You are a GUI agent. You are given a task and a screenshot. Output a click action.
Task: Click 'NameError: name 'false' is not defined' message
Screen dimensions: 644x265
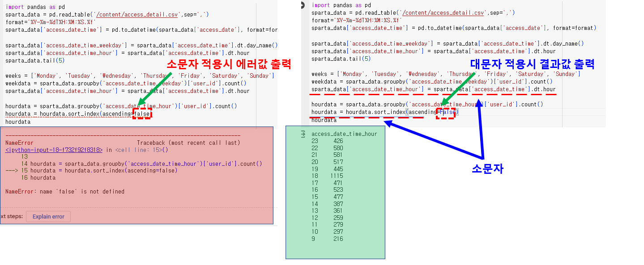[65, 192]
